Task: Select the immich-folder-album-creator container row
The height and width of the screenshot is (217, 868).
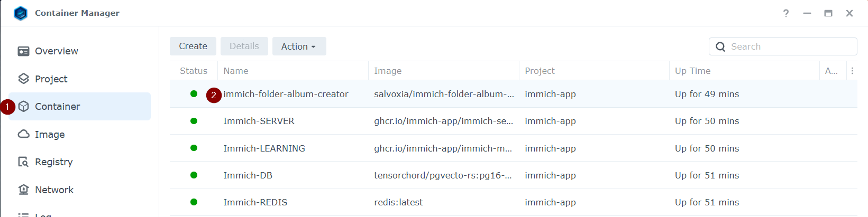Action: coord(513,94)
